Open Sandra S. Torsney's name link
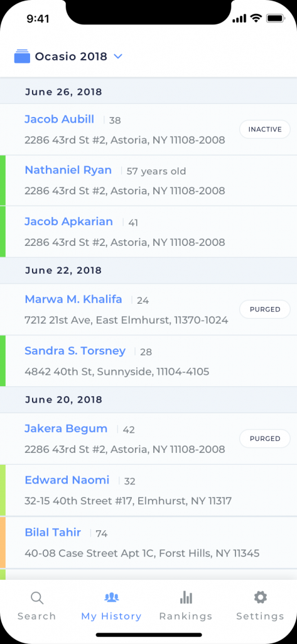Image resolution: width=297 pixels, height=644 pixels. 75,351
